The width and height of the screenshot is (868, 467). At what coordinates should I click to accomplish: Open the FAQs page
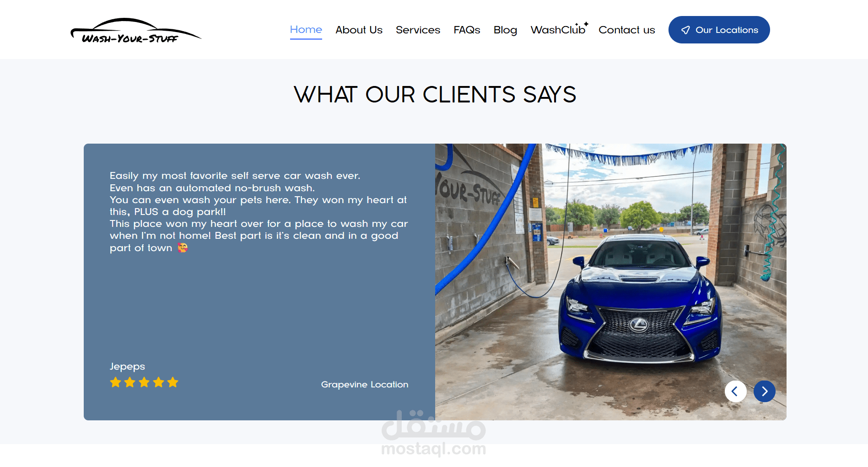click(467, 30)
